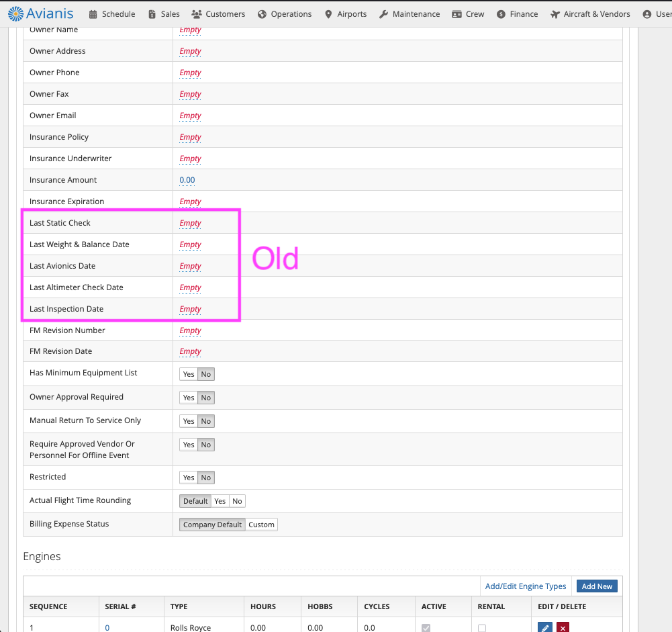The image size is (672, 632).
Task: Click the wrench icon beside Maintenance
Action: [383, 14]
